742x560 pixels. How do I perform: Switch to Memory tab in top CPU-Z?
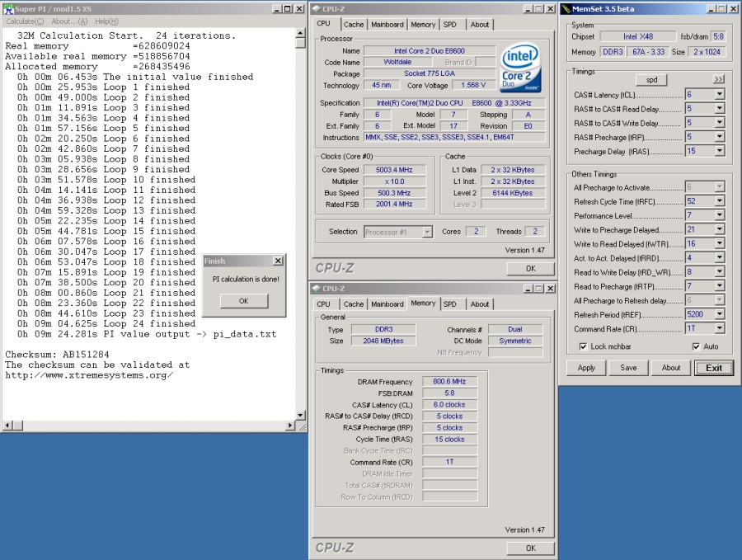[x=423, y=25]
